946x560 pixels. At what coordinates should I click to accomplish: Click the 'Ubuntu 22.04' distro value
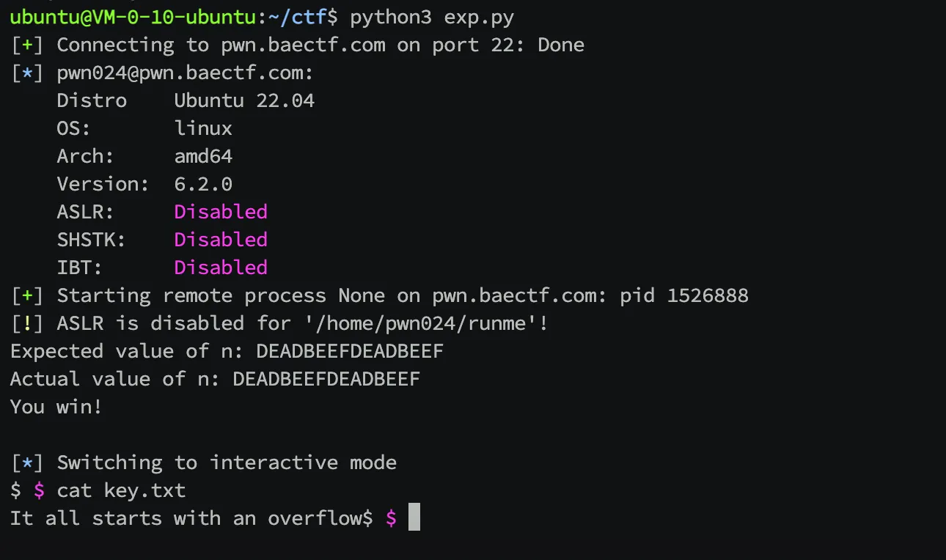(x=244, y=100)
